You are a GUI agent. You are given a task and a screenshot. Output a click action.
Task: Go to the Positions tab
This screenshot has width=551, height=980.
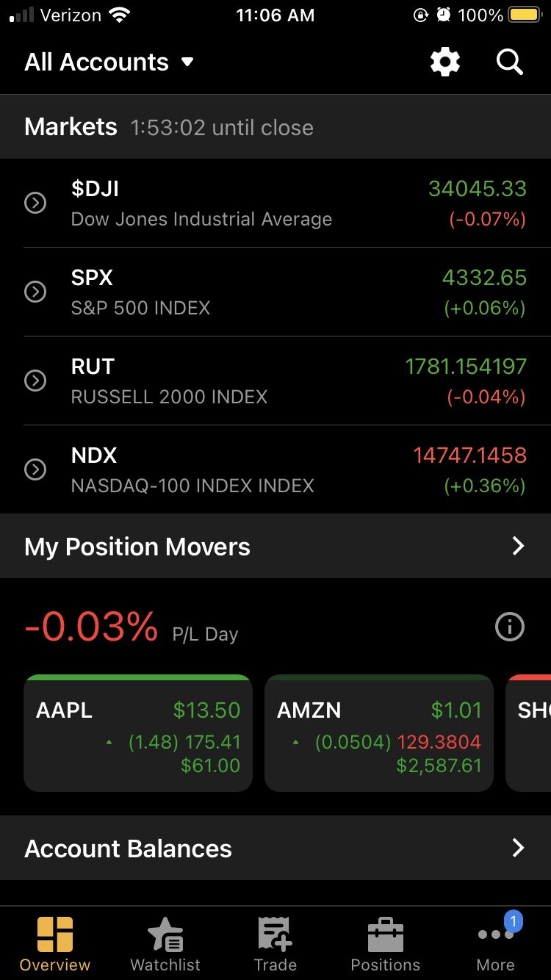pos(386,944)
